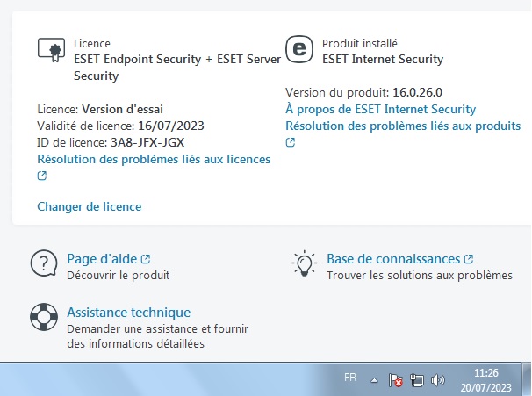This screenshot has width=532, height=396.
Task: Show hidden tray icons arrow
Action: tap(374, 380)
